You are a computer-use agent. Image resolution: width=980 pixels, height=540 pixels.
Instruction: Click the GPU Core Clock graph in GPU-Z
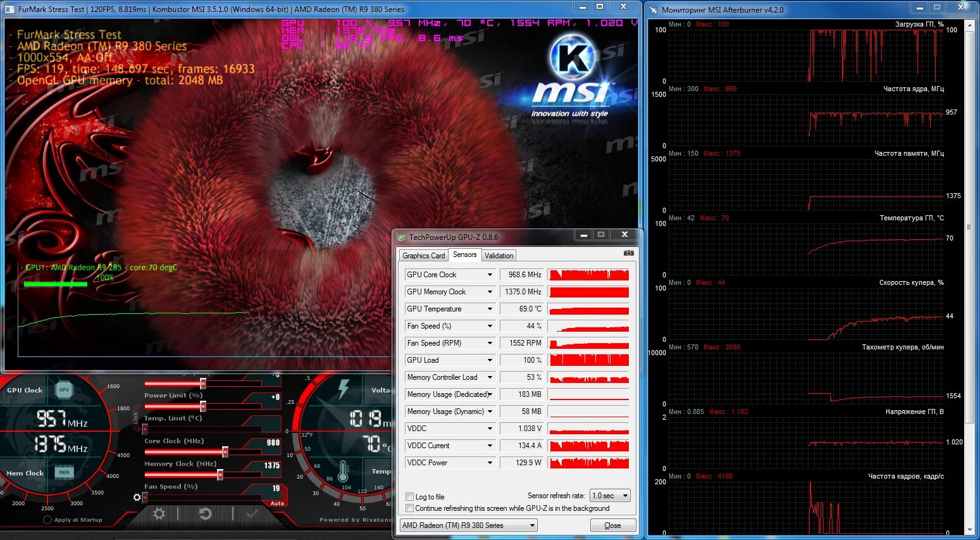point(589,275)
